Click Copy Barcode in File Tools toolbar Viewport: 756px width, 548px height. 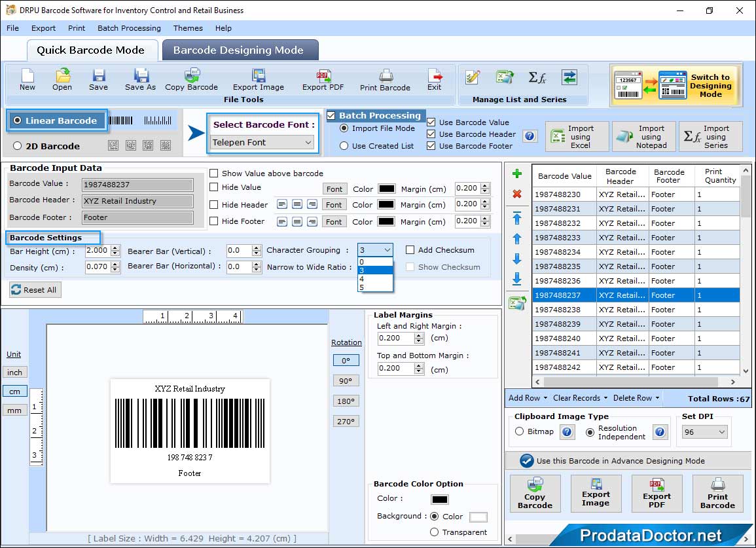(x=191, y=79)
